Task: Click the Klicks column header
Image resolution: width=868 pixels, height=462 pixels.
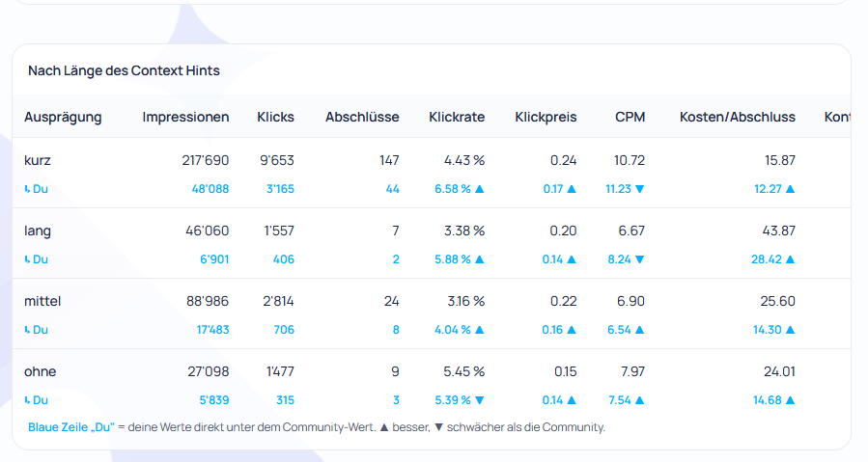Action: tap(276, 117)
